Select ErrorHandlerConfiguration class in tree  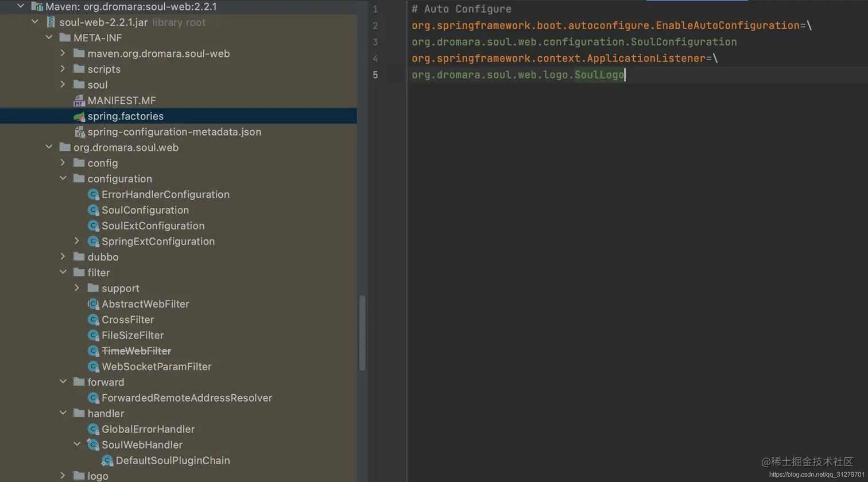[x=165, y=195]
